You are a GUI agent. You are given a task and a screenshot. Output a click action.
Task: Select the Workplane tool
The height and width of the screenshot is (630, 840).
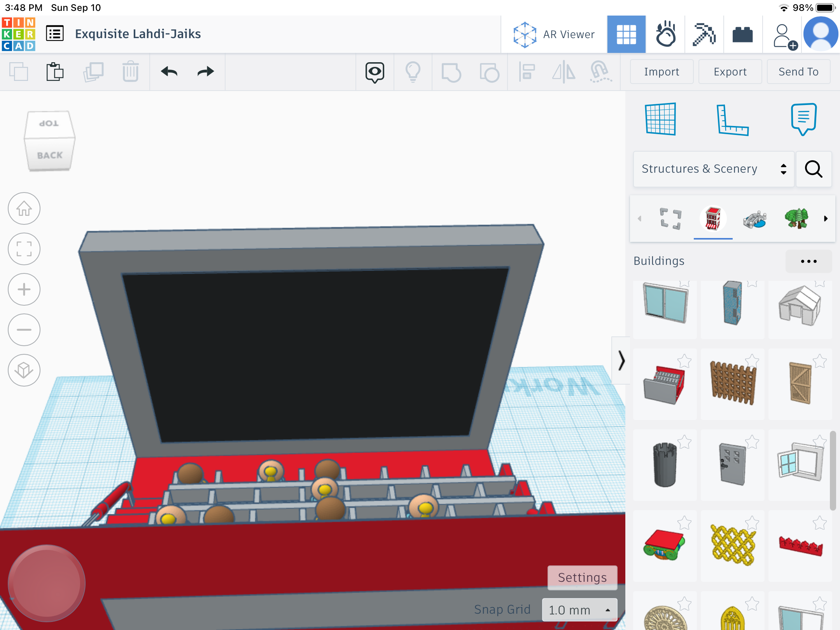coord(660,119)
